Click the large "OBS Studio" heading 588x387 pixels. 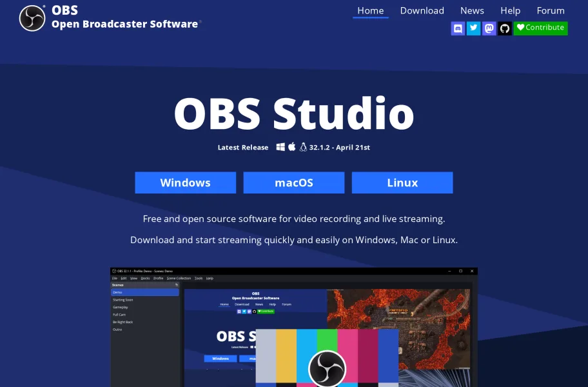coord(294,114)
